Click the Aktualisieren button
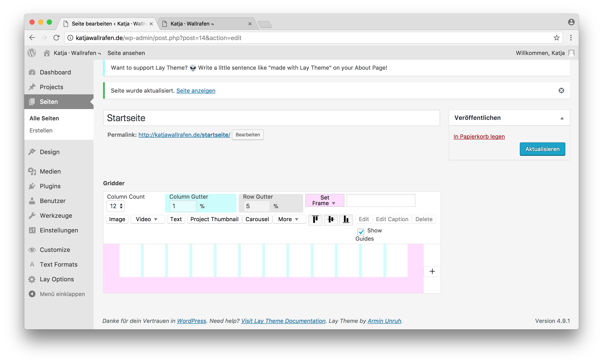Viewport: 603px width, 364px height. pos(542,149)
